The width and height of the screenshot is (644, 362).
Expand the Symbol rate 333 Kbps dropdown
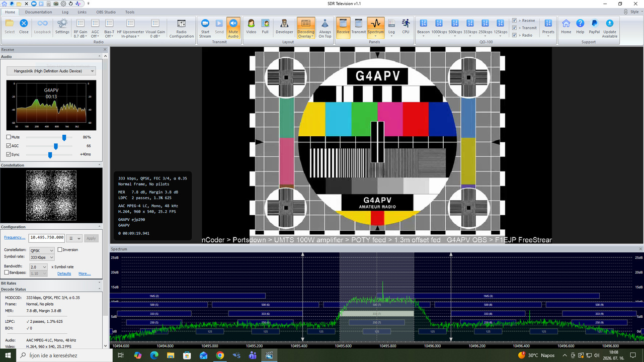click(x=42, y=257)
